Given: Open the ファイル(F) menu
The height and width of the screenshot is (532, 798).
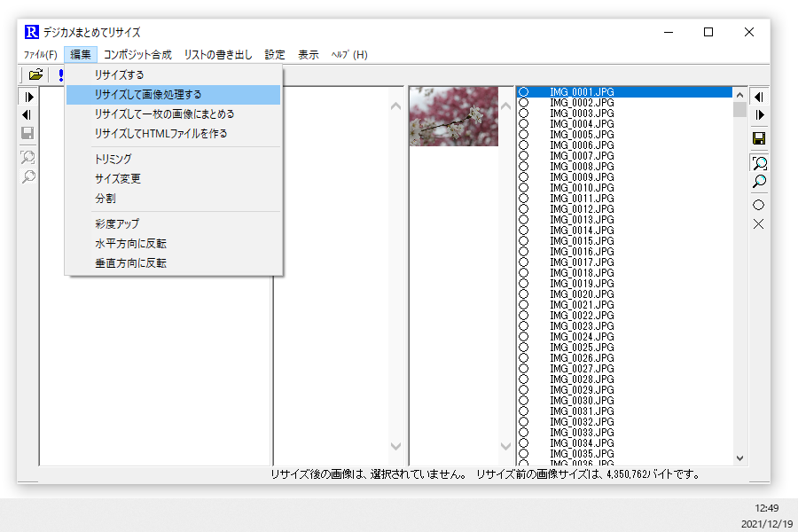Looking at the screenshot, I should [41, 54].
